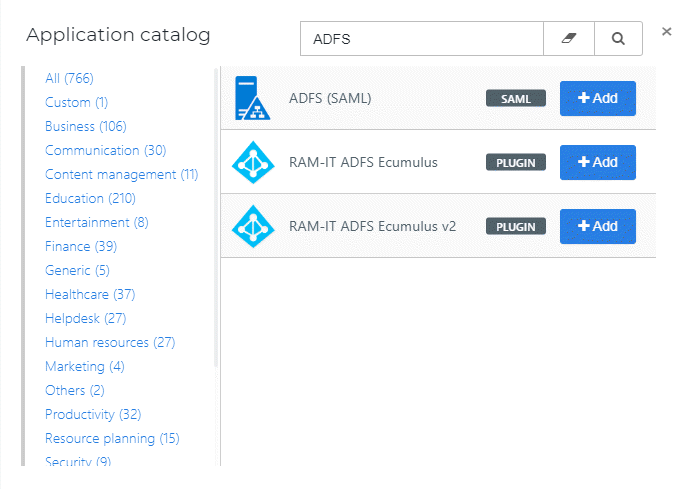Filter by Others (2)
Screen dimensions: 697x489
coord(75,390)
